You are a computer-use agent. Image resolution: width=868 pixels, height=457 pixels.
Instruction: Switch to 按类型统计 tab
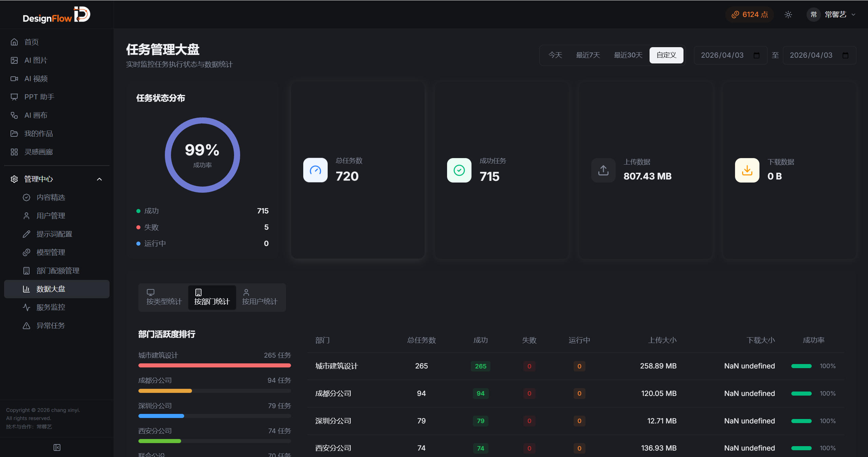pyautogui.click(x=164, y=297)
